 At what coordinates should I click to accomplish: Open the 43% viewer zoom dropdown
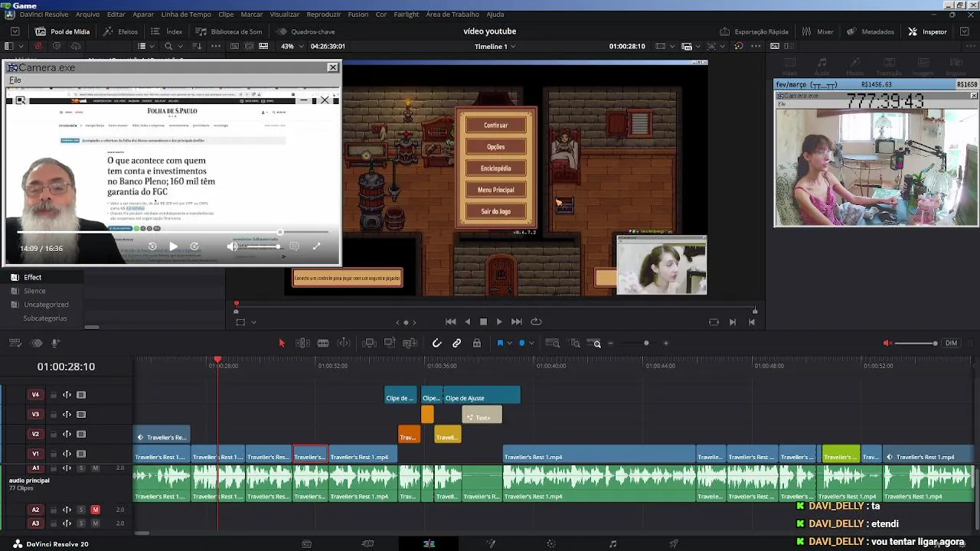292,46
